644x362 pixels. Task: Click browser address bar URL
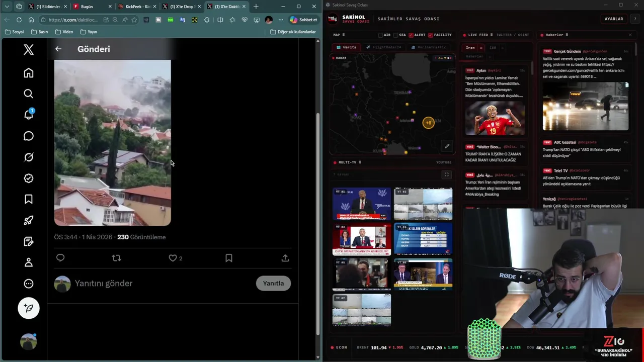tap(72, 20)
